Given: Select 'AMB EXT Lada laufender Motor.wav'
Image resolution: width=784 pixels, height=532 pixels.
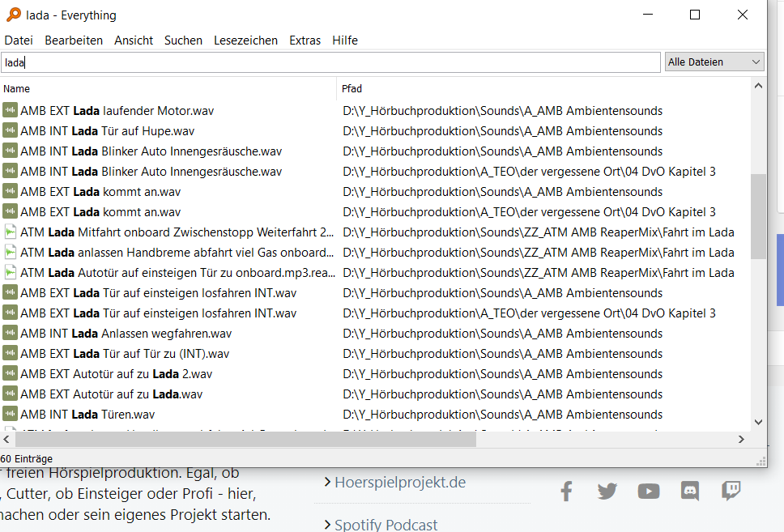Looking at the screenshot, I should pos(117,110).
